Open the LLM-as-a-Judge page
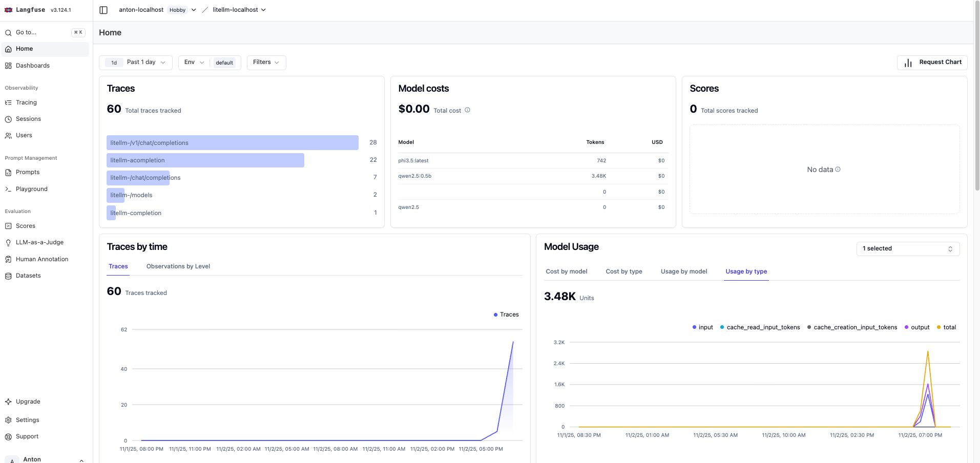Screen dimensions: 980x463 click(x=39, y=242)
